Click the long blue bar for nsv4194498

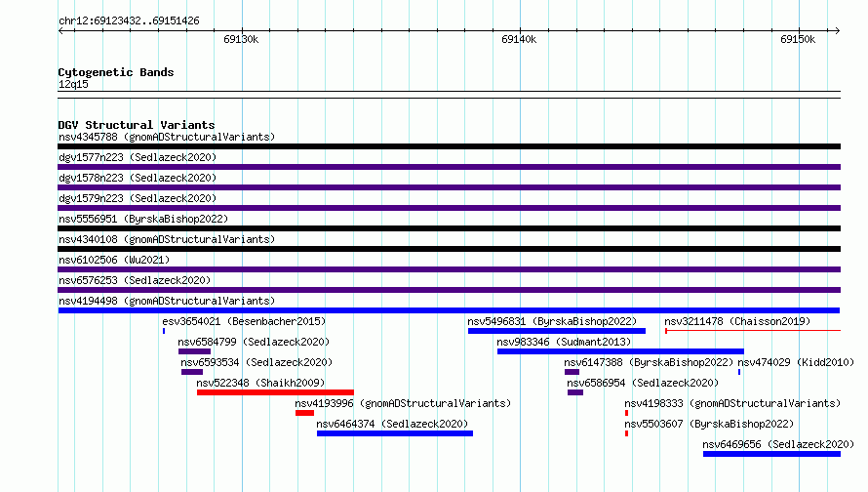449,310
